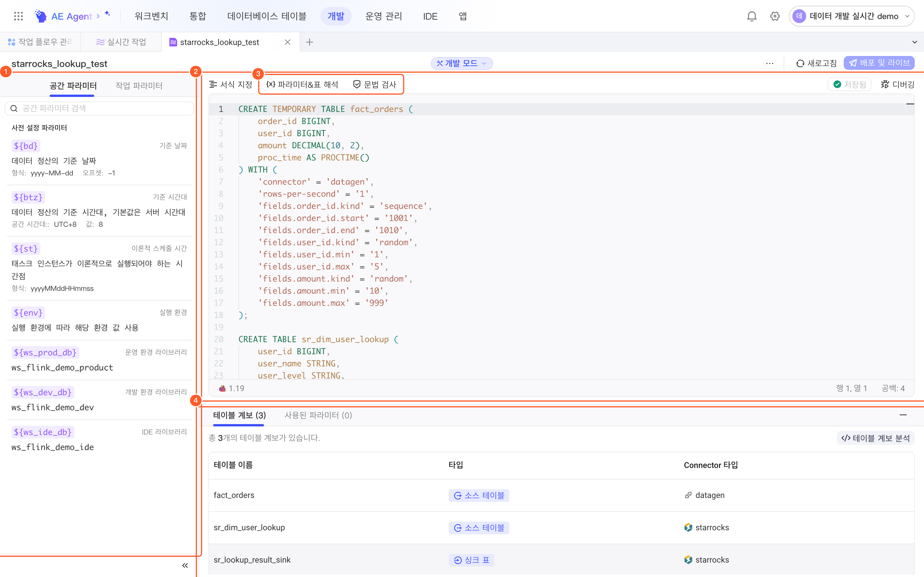This screenshot has width=924, height=577.
Task: Expand the tab list chevron at right
Action: [914, 42]
